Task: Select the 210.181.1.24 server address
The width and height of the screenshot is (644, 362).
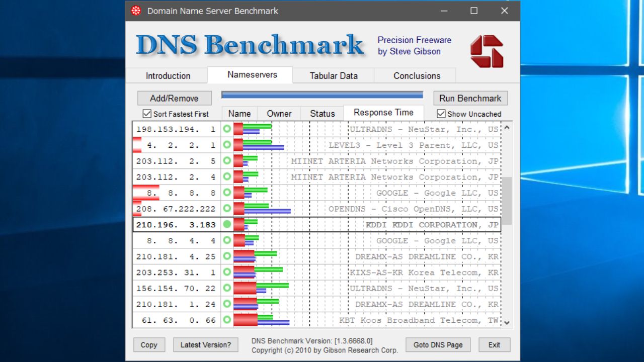Action: click(176, 304)
